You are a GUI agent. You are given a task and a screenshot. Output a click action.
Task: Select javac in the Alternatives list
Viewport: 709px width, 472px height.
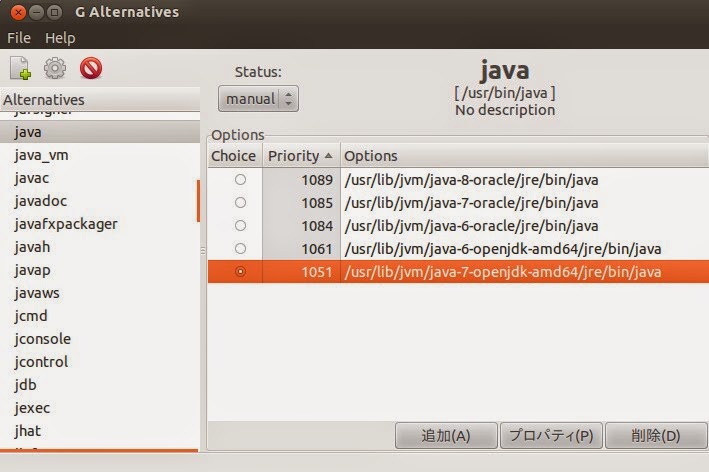[x=99, y=178]
